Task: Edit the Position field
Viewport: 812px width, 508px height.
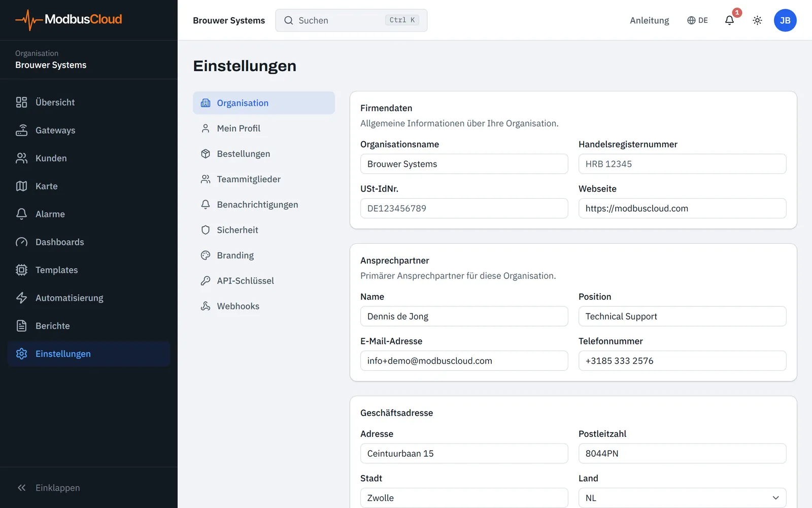Action: pyautogui.click(x=682, y=316)
